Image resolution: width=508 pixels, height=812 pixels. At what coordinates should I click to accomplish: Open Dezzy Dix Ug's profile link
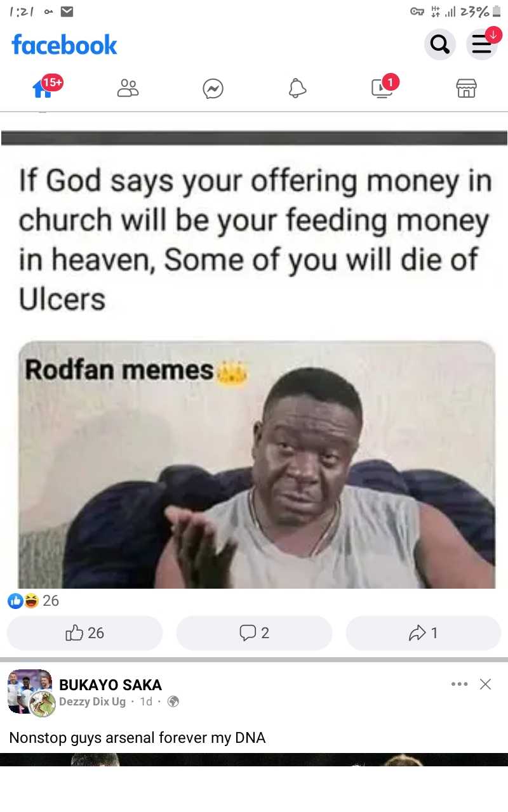(x=92, y=702)
